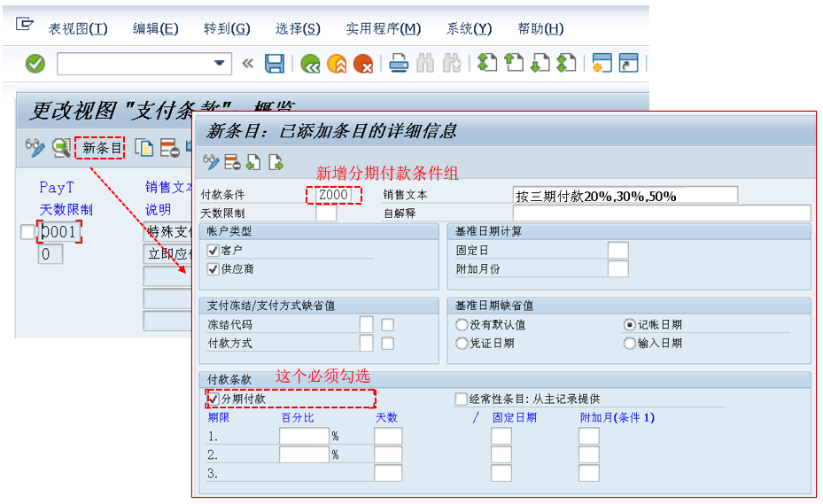
Task: Open the 选择(S) menu
Action: 298,29
